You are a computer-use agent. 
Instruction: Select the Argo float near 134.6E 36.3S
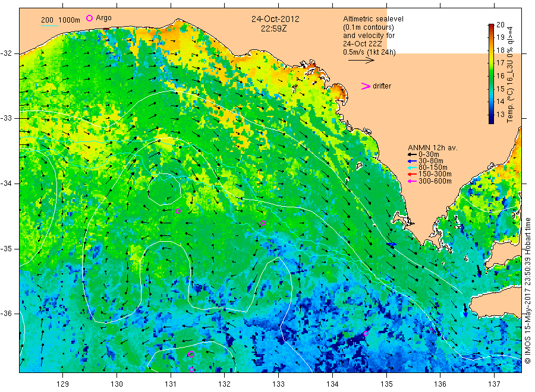click(366, 333)
